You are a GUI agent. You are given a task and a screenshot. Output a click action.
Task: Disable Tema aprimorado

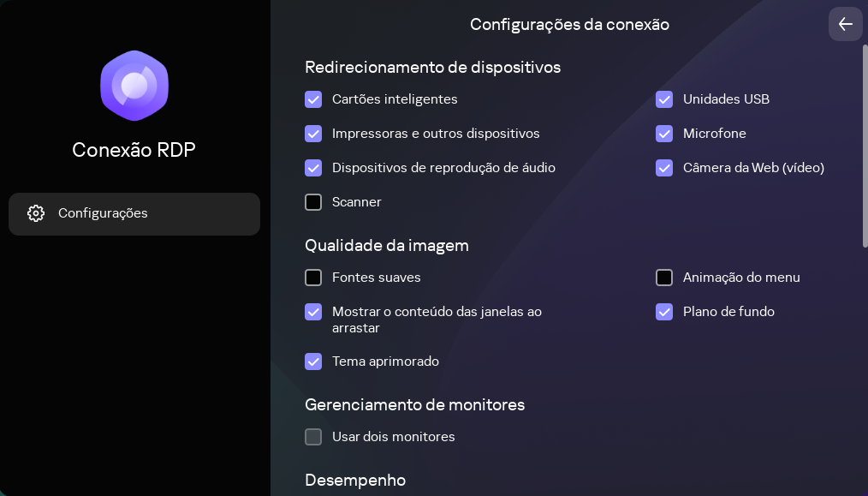313,362
